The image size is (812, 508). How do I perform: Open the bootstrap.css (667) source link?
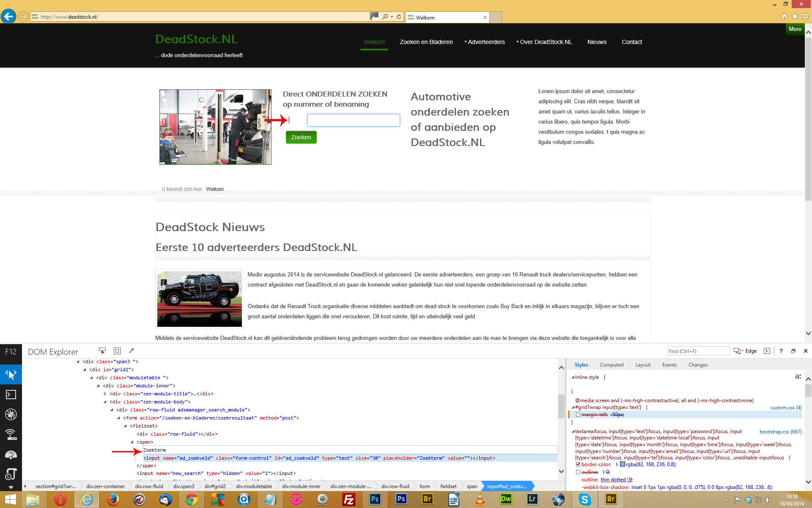click(x=780, y=432)
